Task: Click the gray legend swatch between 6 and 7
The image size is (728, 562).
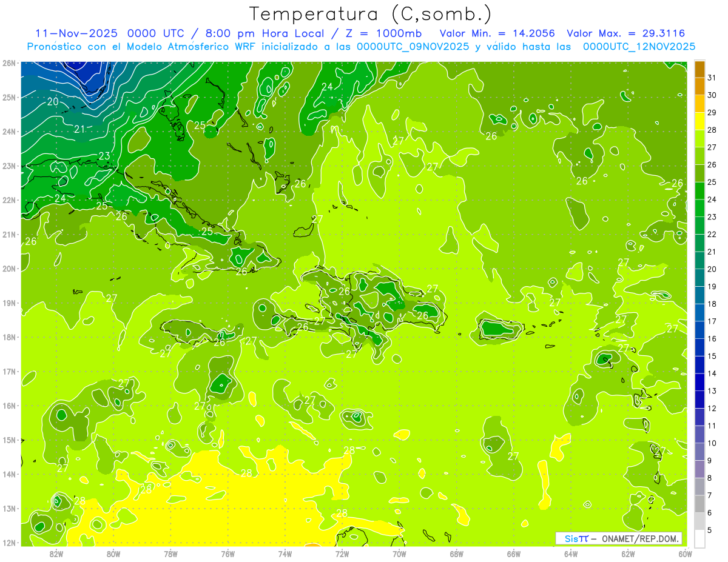Action: coord(699,504)
